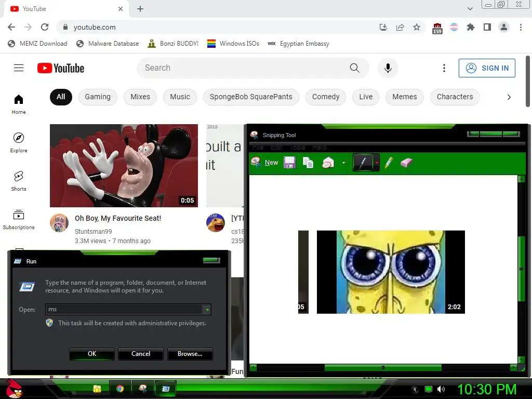Go to Home in YouTube sidebar

pyautogui.click(x=19, y=104)
